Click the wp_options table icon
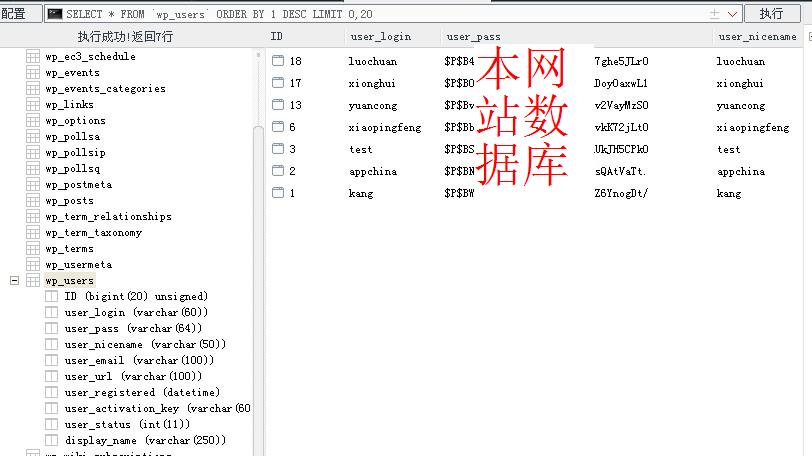812x456 pixels. point(33,121)
